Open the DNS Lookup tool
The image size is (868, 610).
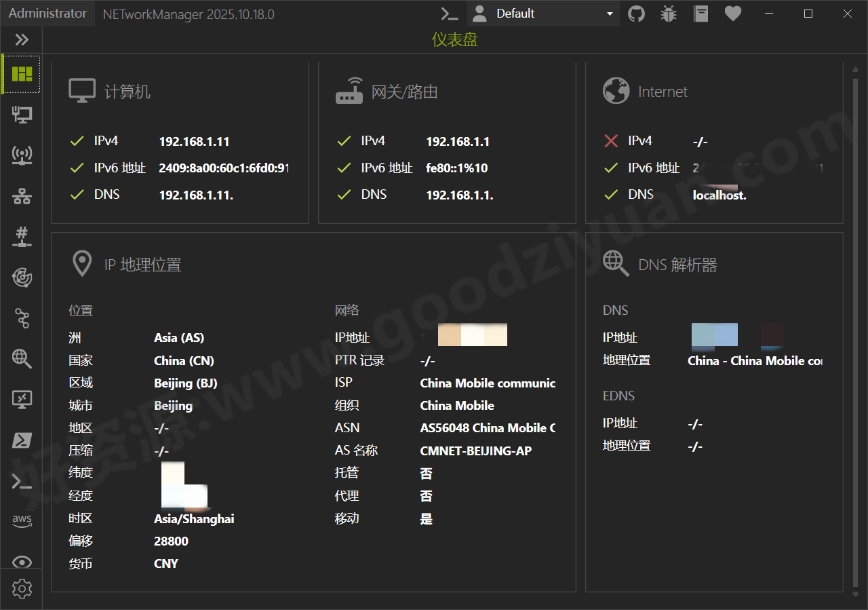pos(21,359)
